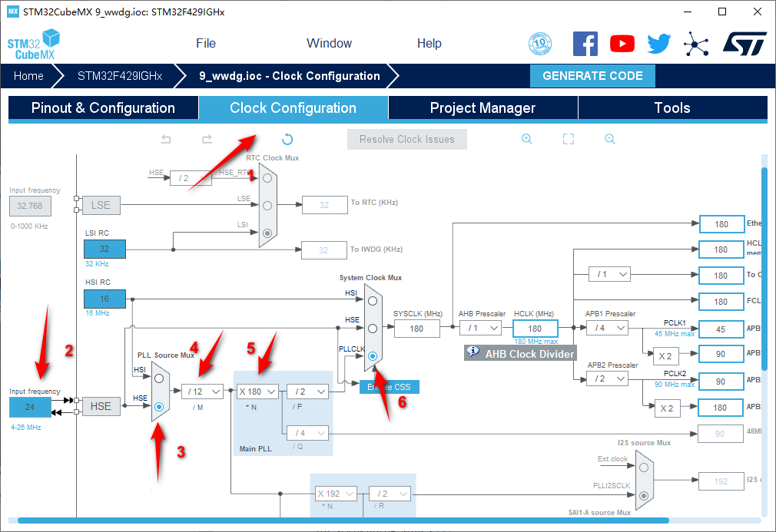Select LSE in RTC Clock Mux
Viewport: 776px width, 532px height.
[267, 205]
